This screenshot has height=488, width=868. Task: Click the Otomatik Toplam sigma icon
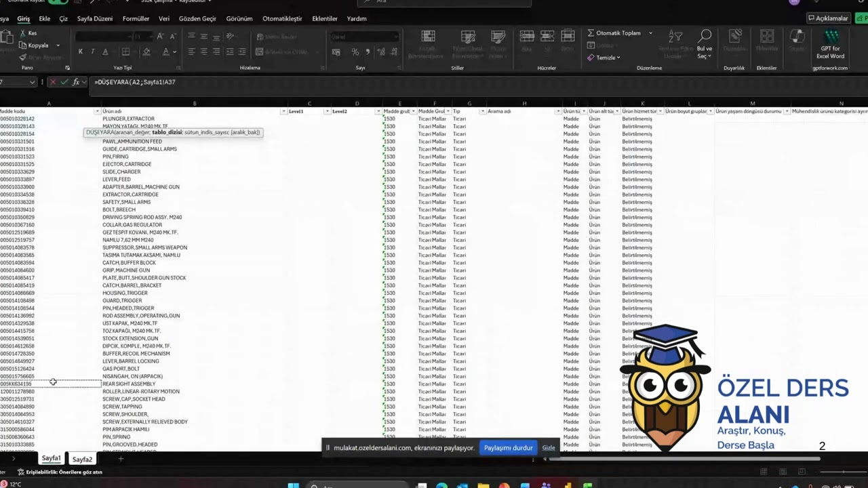(591, 33)
